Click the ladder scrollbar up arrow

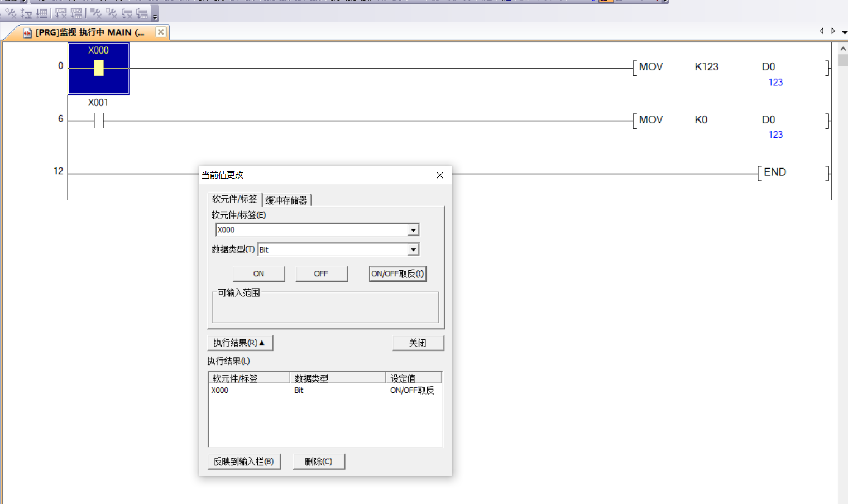(x=843, y=49)
